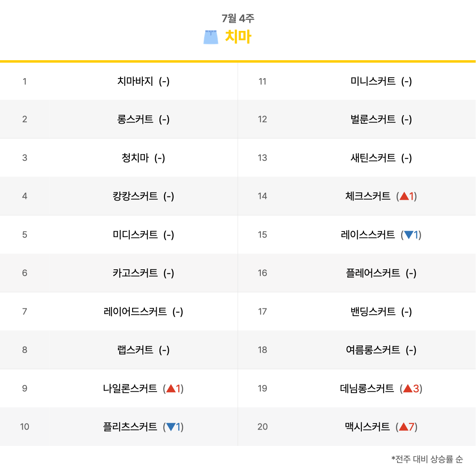The width and height of the screenshot is (476, 476).
Task: Open the 미니스커트 keyword at rank 11
Action: (x=373, y=81)
